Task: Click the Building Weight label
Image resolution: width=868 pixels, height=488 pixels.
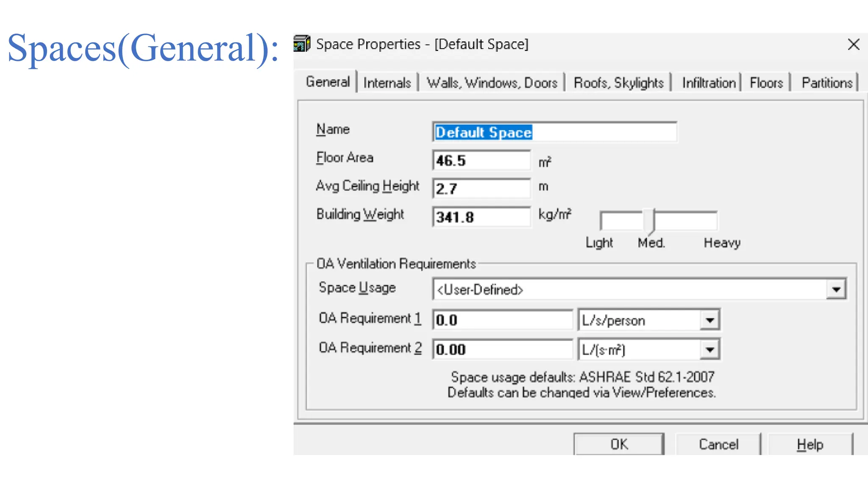Action: 360,214
